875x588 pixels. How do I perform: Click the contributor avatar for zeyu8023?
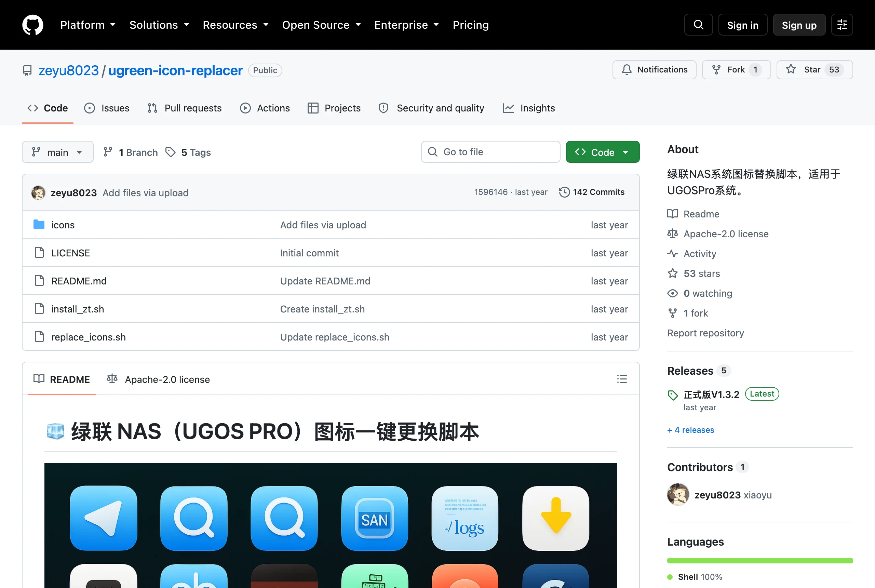[678, 495]
